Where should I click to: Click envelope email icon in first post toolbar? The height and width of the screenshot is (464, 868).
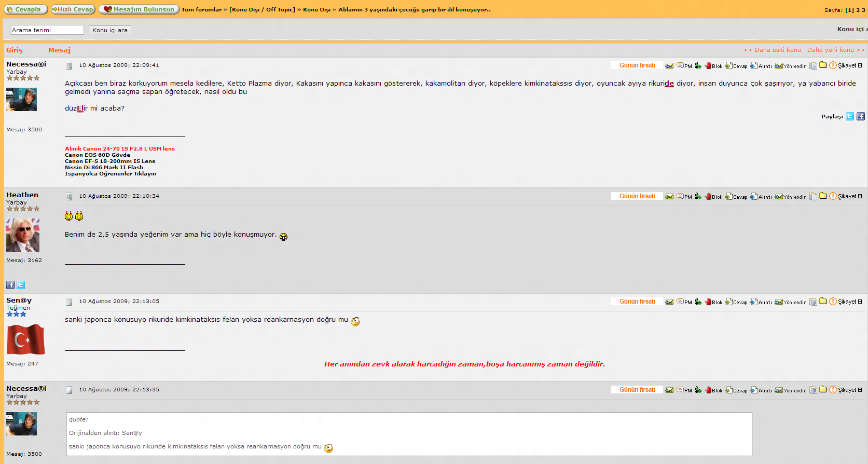pyautogui.click(x=669, y=65)
